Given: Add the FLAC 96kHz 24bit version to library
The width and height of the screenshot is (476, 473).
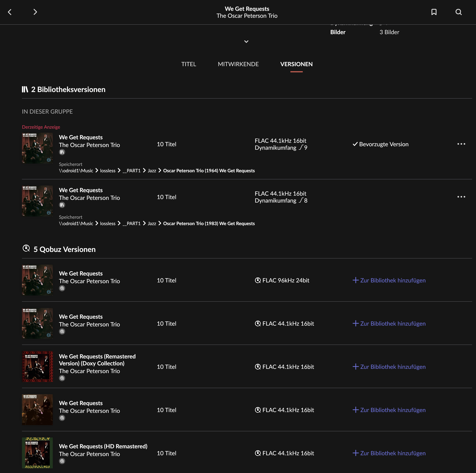Looking at the screenshot, I should pos(389,280).
